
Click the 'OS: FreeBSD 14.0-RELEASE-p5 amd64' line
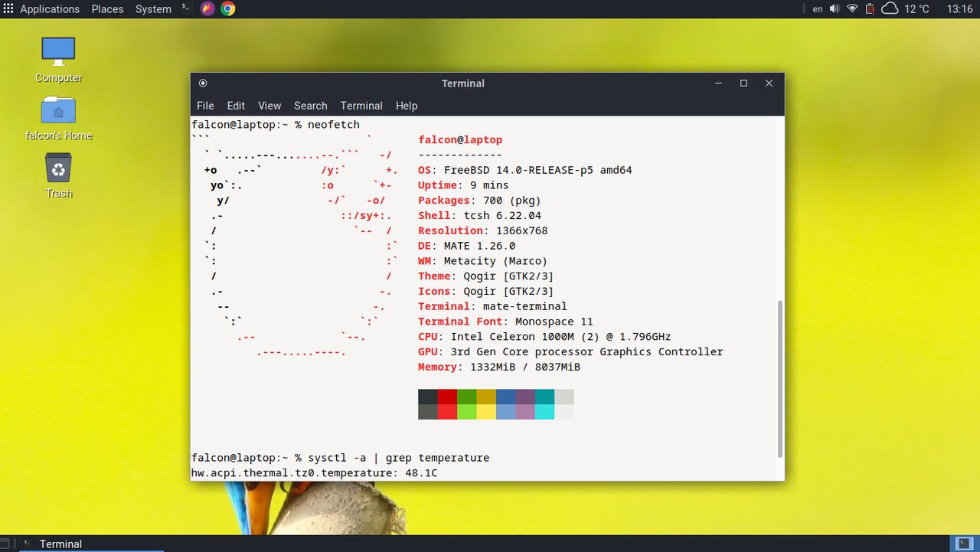coord(525,170)
